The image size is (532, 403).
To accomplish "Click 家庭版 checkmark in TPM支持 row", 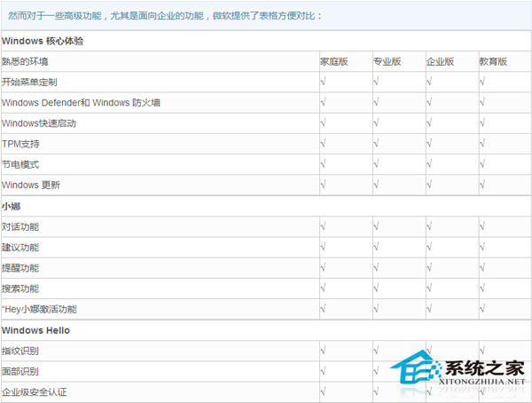I will coord(323,144).
